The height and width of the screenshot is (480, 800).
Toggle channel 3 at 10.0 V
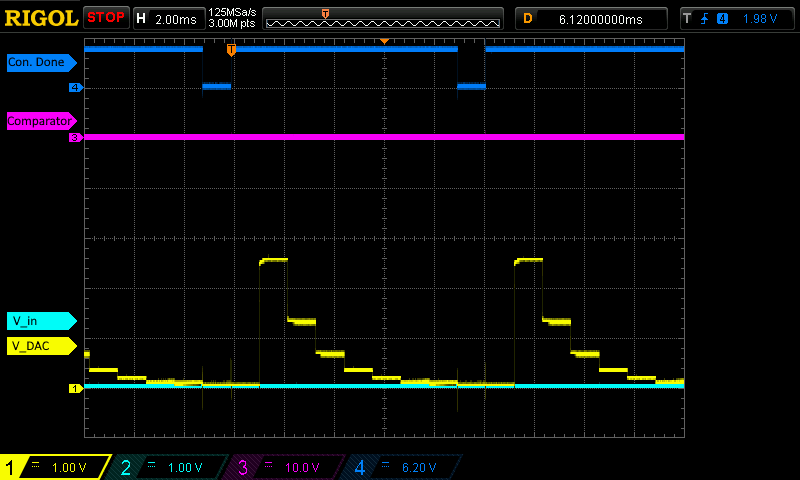tap(287, 467)
